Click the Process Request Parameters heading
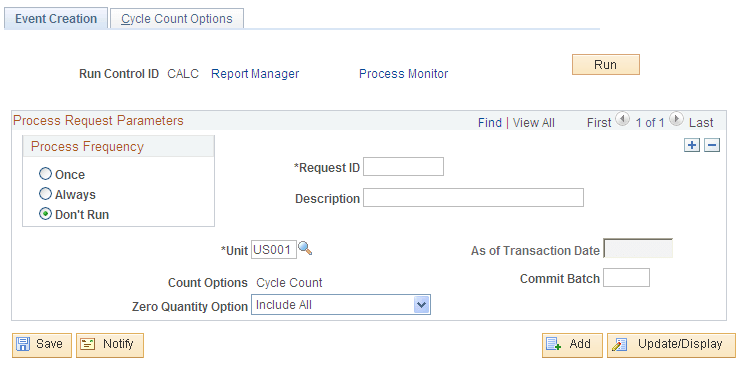 (x=98, y=120)
